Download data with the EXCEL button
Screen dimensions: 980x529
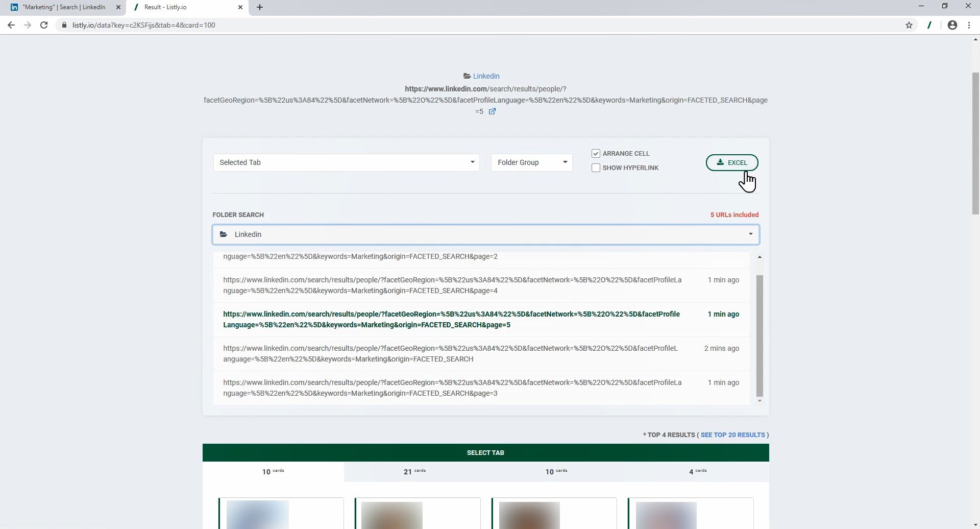pyautogui.click(x=731, y=162)
